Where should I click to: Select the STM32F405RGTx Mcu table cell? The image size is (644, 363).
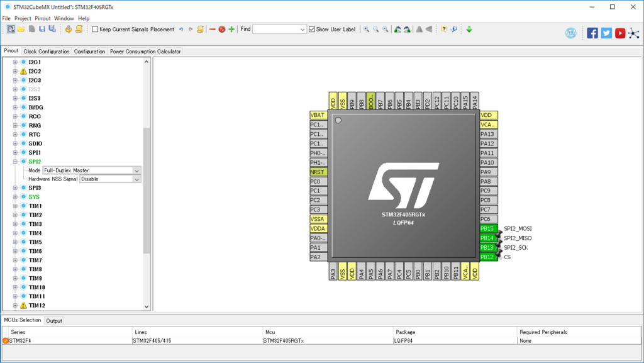click(328, 341)
